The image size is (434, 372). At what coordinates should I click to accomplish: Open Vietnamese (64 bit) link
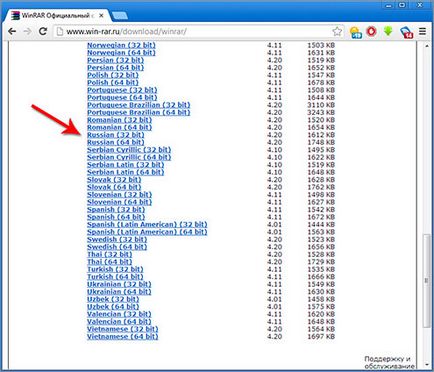point(123,336)
